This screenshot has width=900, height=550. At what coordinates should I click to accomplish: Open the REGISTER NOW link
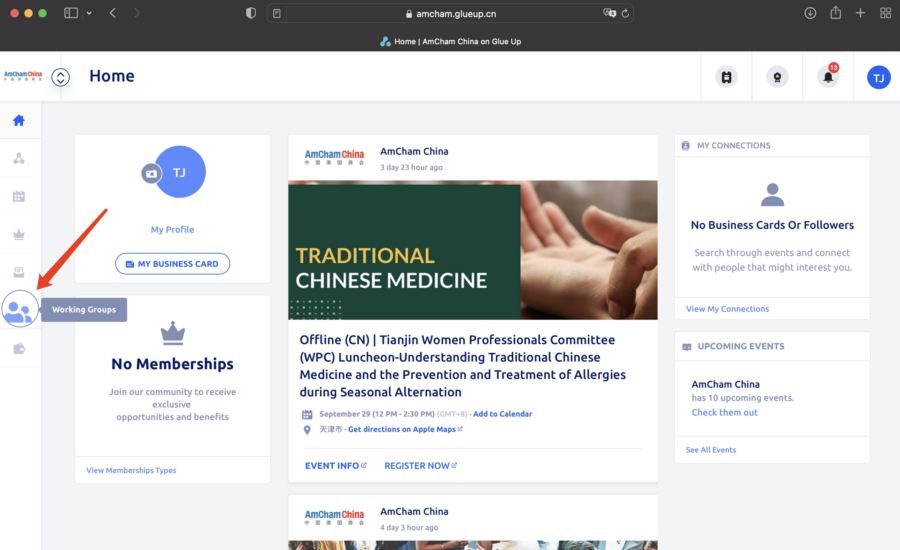[420, 465]
